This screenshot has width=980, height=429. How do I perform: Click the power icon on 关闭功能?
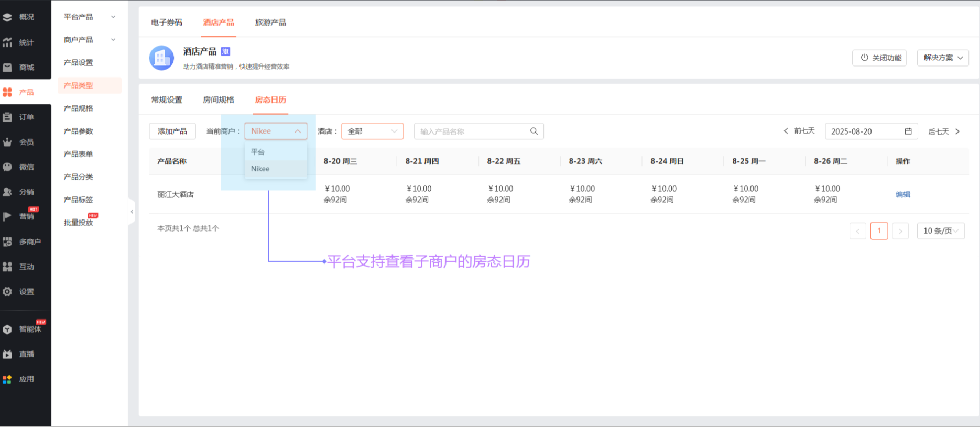(x=864, y=58)
